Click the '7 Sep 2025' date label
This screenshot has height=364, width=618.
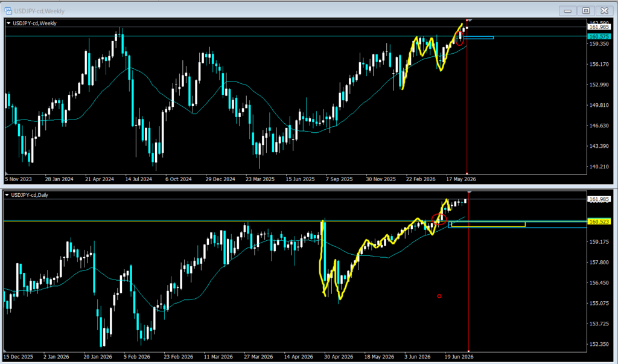tap(339, 179)
